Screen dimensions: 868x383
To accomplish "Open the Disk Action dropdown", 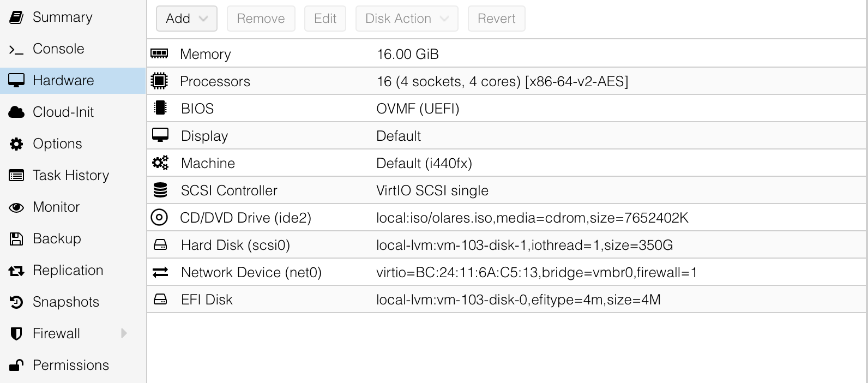I will coord(406,18).
